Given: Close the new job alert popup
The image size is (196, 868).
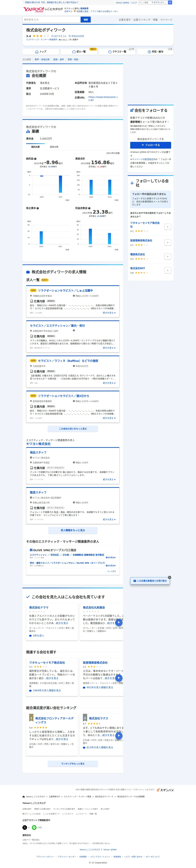Looking at the screenshot, I should click(x=169, y=578).
